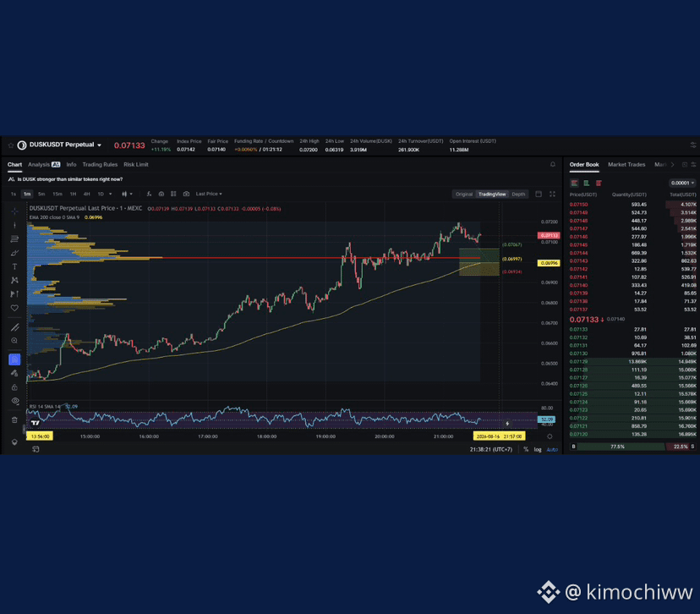Click the go-to-date icon below chart
700x614 pixels.
click(x=36, y=449)
